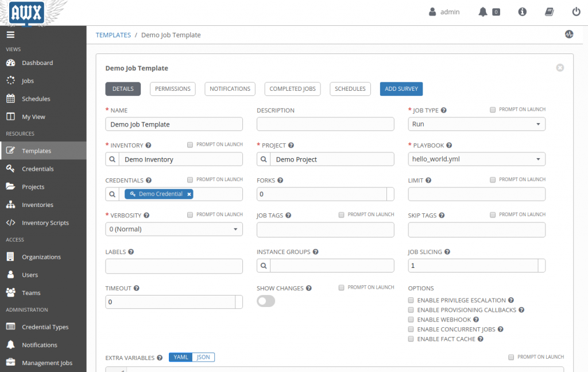Check Prompt on Launch for Credentials
588x372 pixels.
click(190, 179)
